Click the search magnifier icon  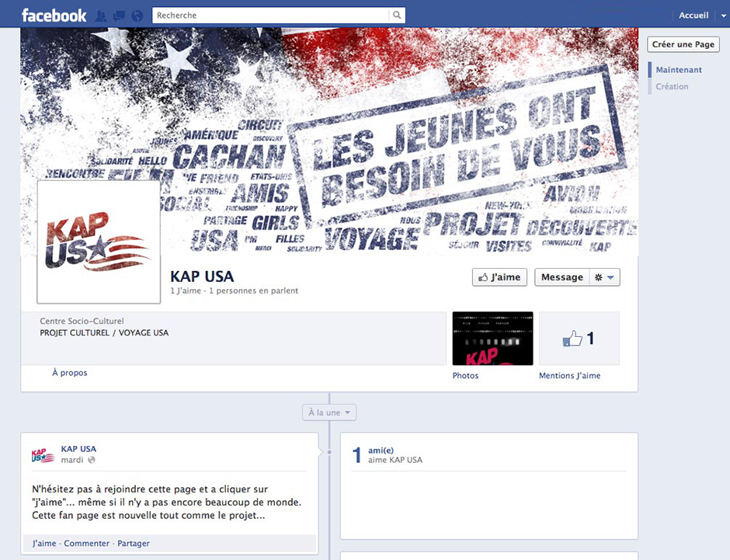tap(397, 15)
